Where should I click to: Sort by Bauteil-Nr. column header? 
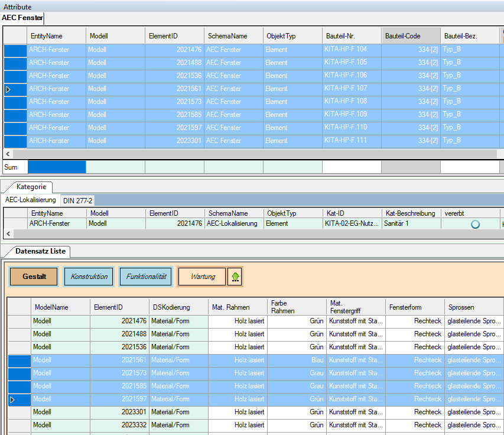(x=352, y=36)
